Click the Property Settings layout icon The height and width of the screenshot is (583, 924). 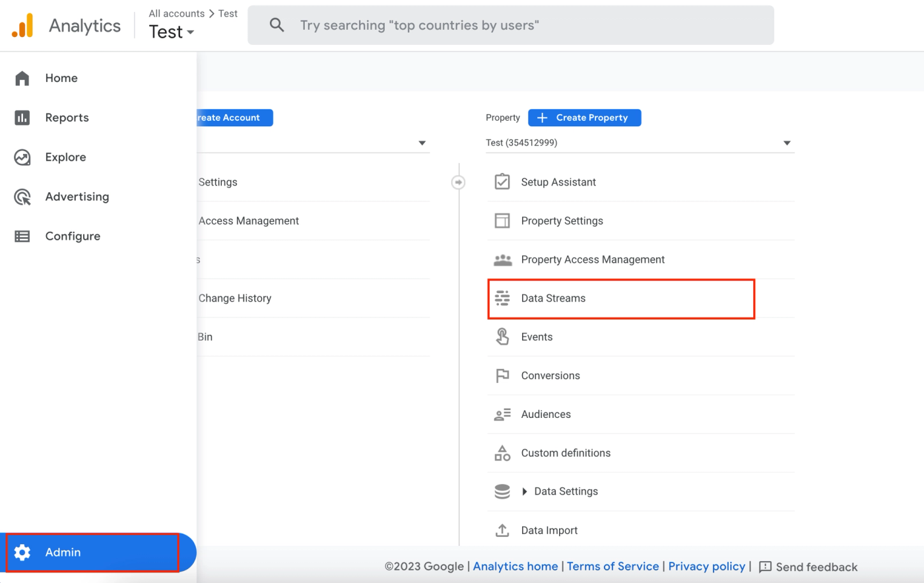click(x=502, y=221)
